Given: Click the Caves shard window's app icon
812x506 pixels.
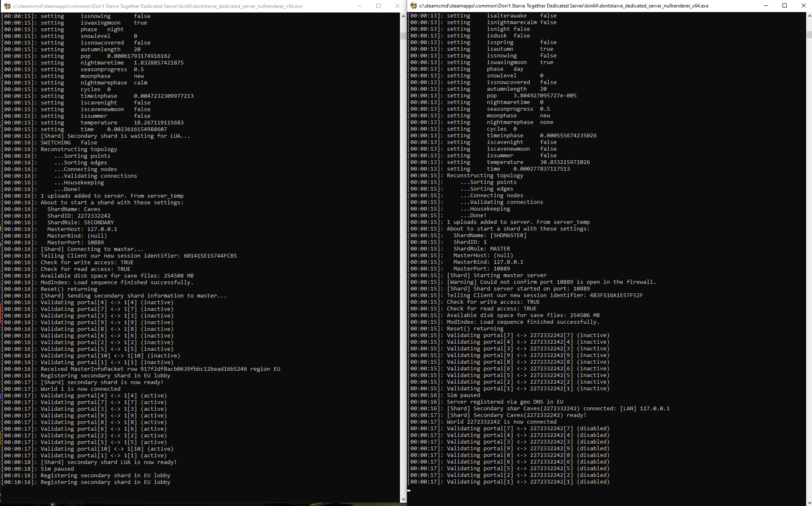Looking at the screenshot, I should [x=7, y=6].
